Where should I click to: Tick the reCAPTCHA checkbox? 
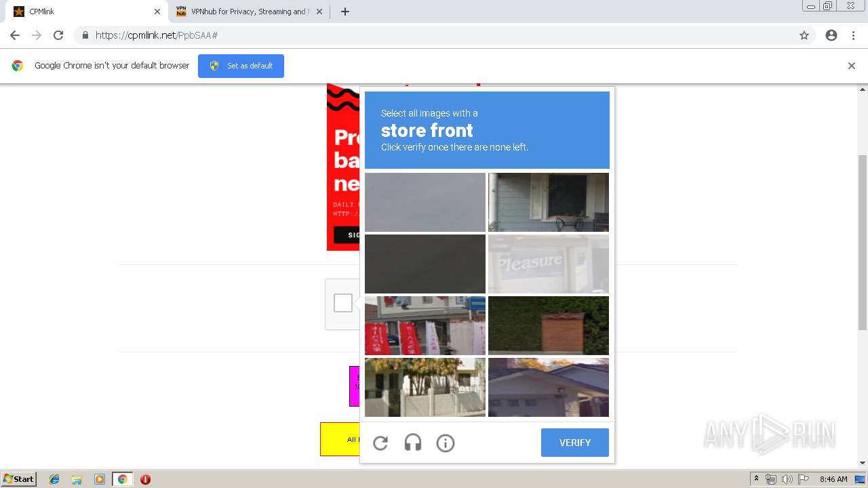pyautogui.click(x=343, y=303)
